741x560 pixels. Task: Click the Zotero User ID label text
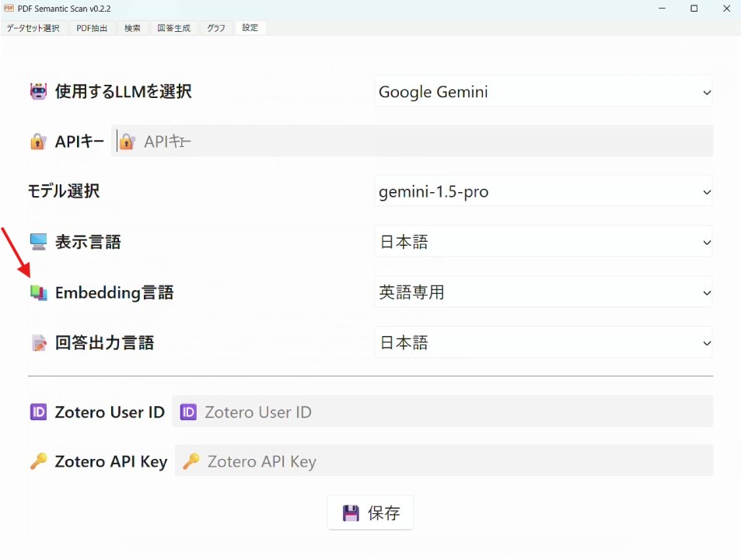pos(110,412)
